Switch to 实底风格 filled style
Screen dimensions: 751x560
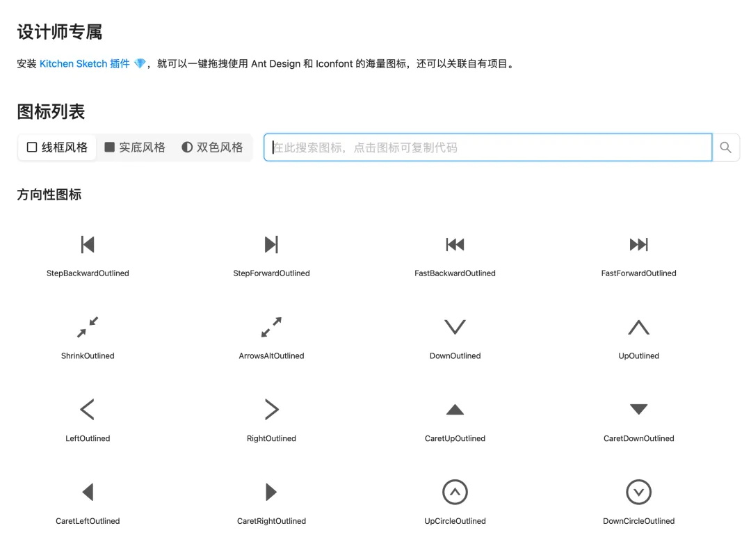135,147
